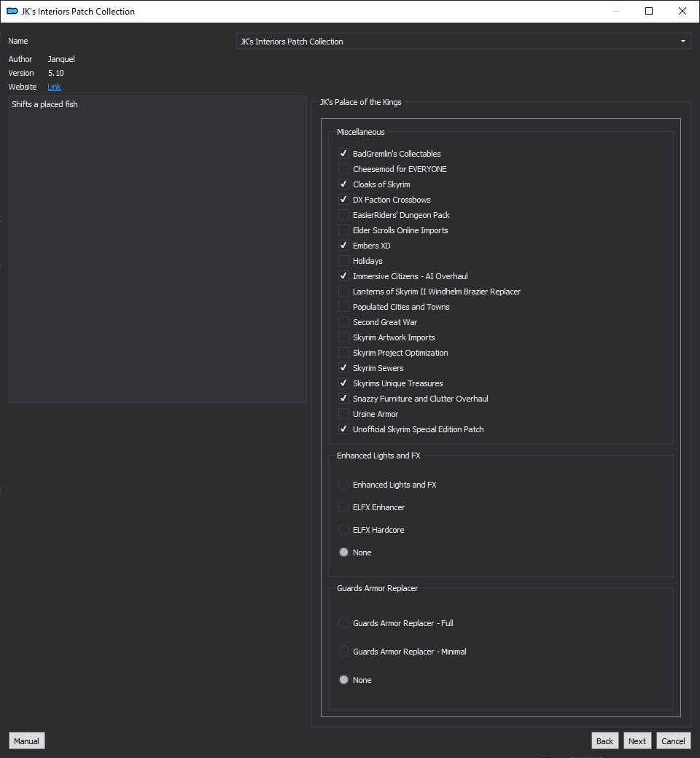700x758 pixels.
Task: Maximize the installer window
Action: coord(649,11)
